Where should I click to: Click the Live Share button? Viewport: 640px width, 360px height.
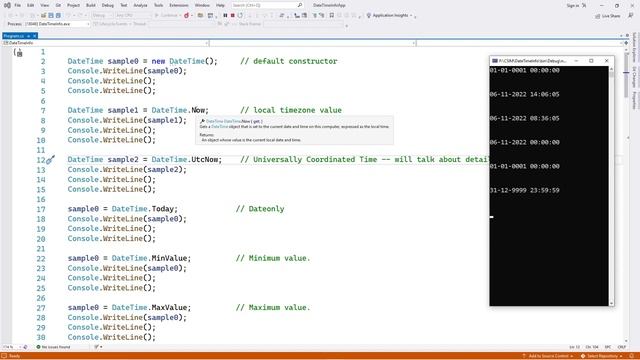pyautogui.click(x=608, y=16)
